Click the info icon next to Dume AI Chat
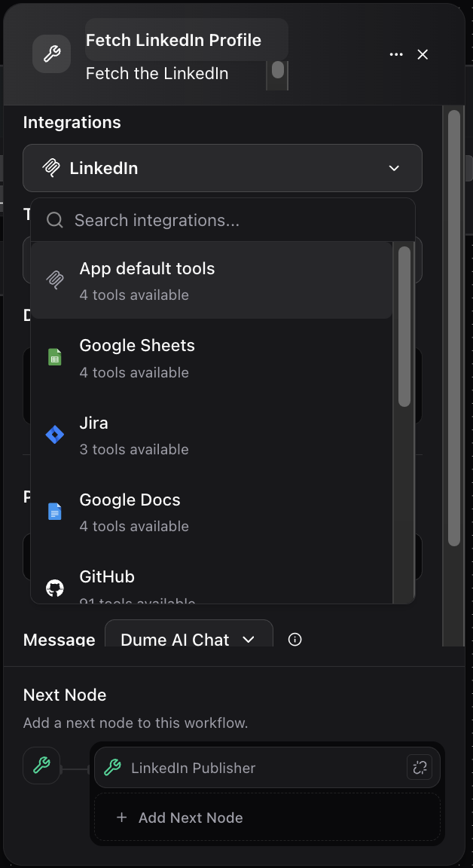The height and width of the screenshot is (868, 473). coord(294,640)
